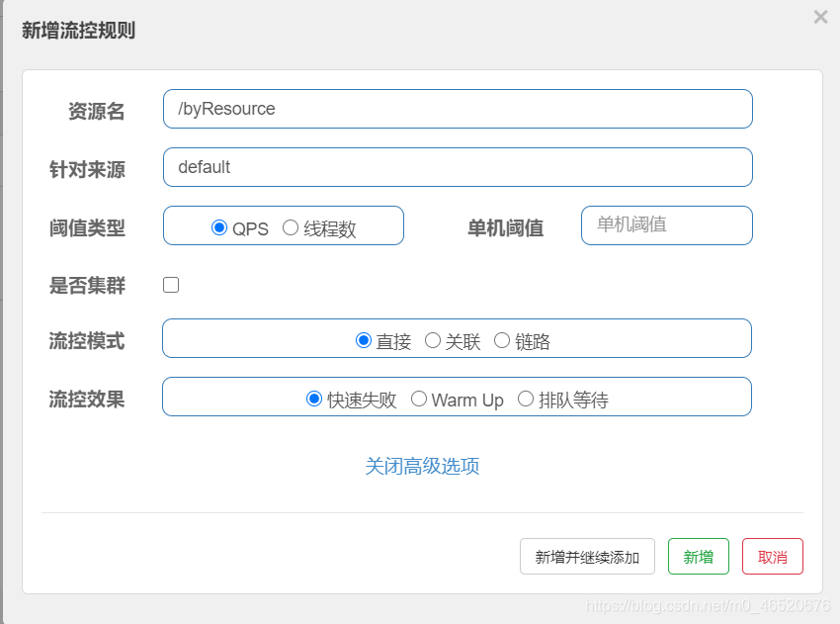The height and width of the screenshot is (624, 840).
Task: Close the 新增流控规则 dialog with the X
Action: coord(820,17)
